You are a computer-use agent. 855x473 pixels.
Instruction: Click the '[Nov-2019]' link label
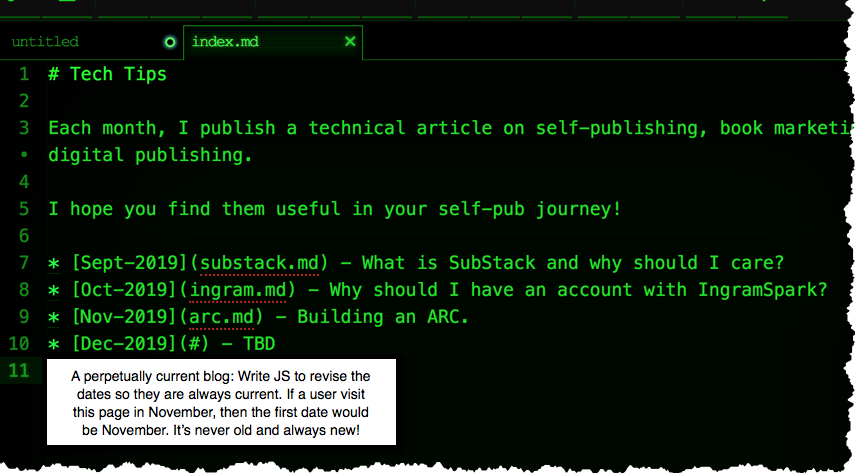click(124, 317)
